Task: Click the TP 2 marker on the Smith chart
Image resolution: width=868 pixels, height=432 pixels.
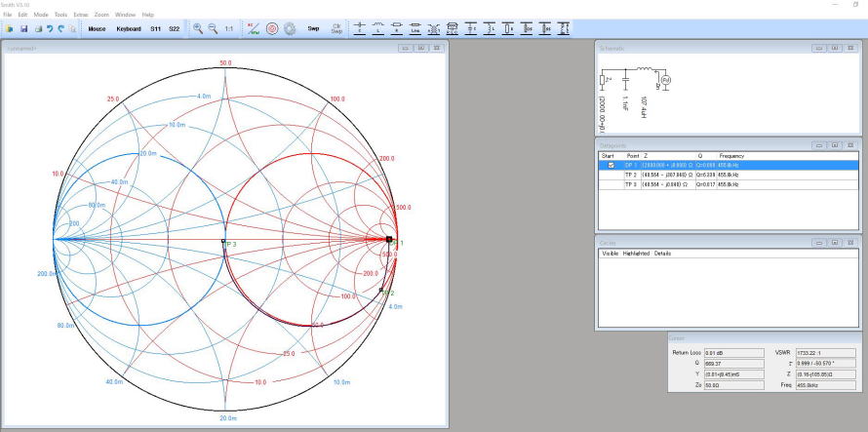Action: point(381,290)
